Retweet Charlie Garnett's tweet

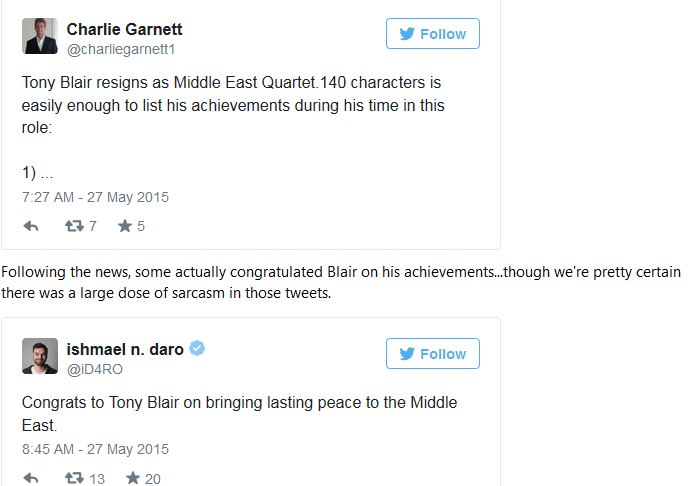coord(74,226)
